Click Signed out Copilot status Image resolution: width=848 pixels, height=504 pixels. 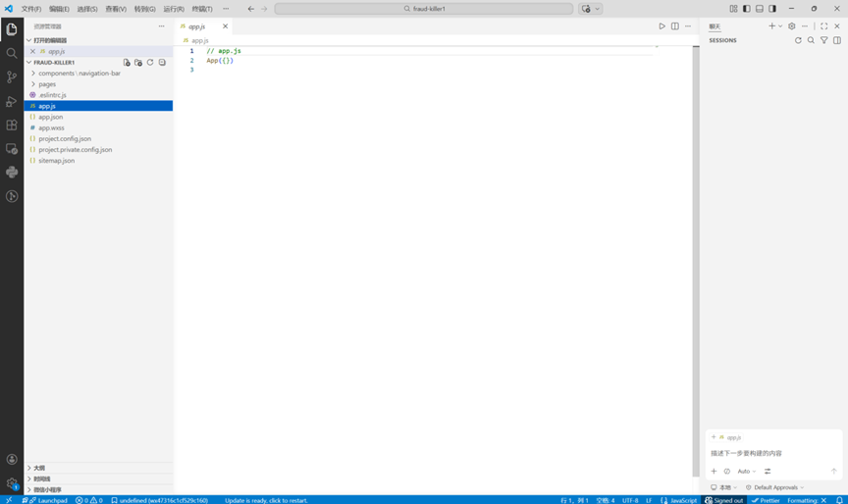click(x=723, y=500)
